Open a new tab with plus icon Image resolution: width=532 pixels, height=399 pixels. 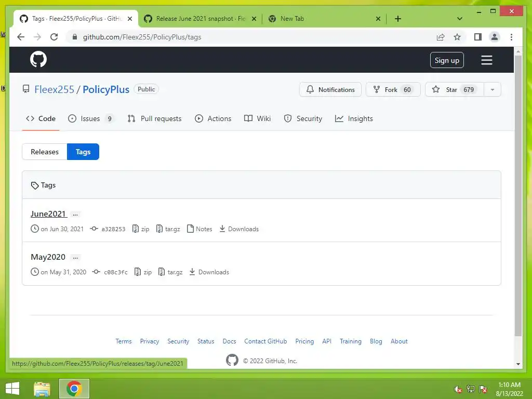(398, 19)
